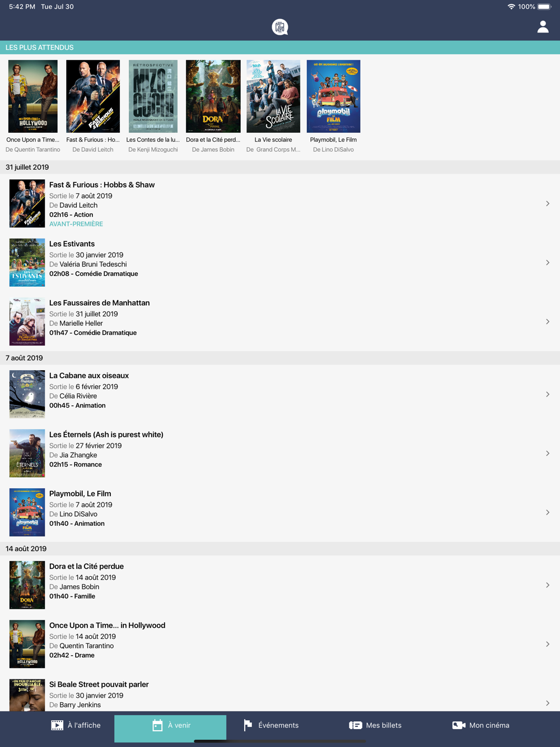Open Once Upon a Time list poster
The height and width of the screenshot is (747, 560).
click(27, 644)
